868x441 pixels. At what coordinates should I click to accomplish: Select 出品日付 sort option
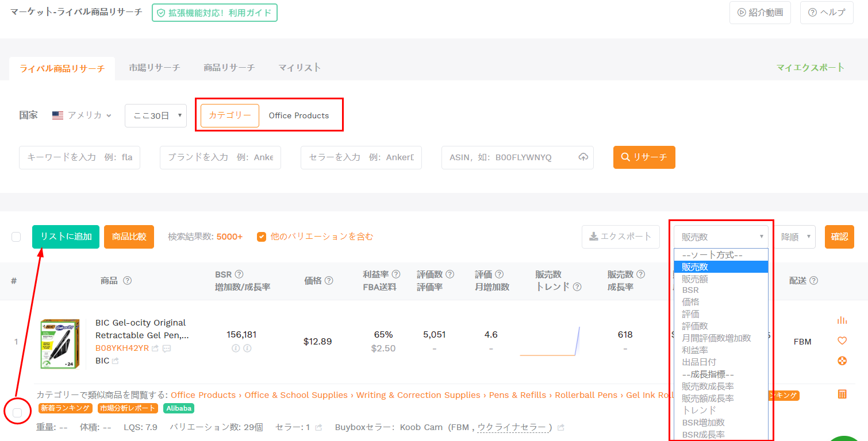(x=721, y=362)
